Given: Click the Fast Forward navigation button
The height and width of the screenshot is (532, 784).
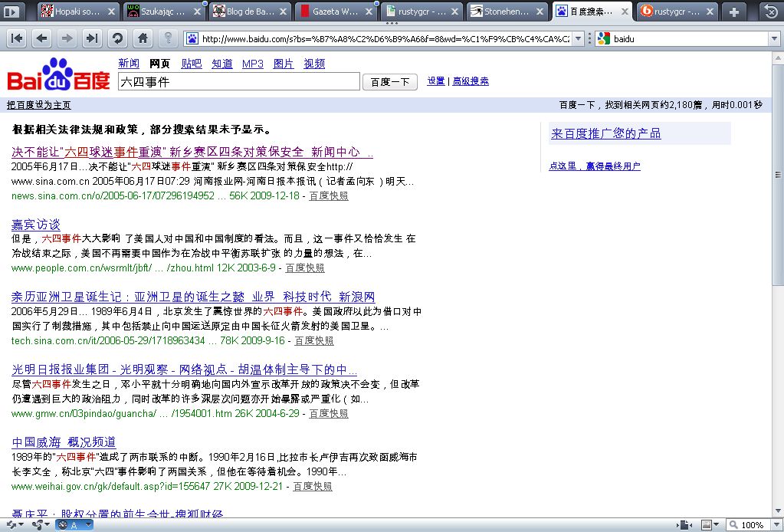Looking at the screenshot, I should point(92,38).
